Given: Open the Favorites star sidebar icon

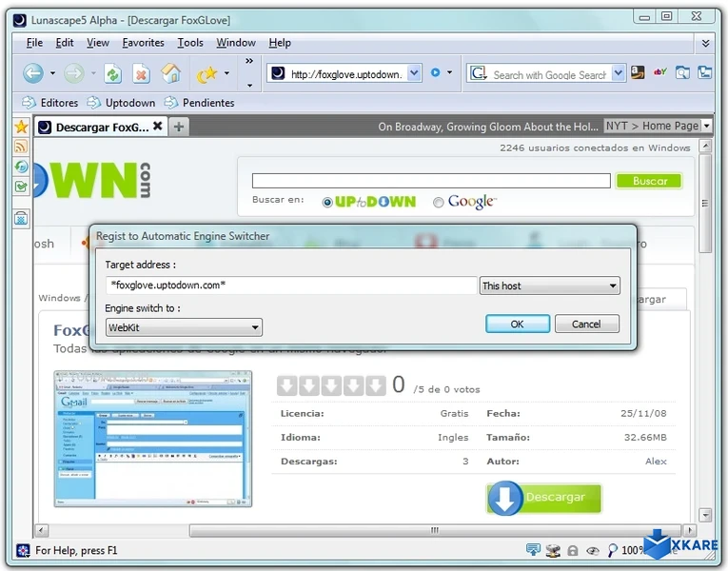Looking at the screenshot, I should point(21,127).
